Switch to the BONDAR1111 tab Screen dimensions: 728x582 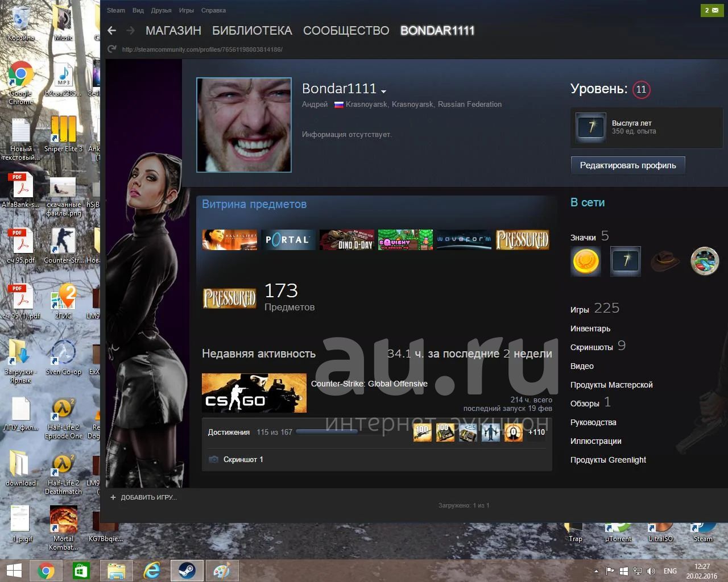(437, 31)
